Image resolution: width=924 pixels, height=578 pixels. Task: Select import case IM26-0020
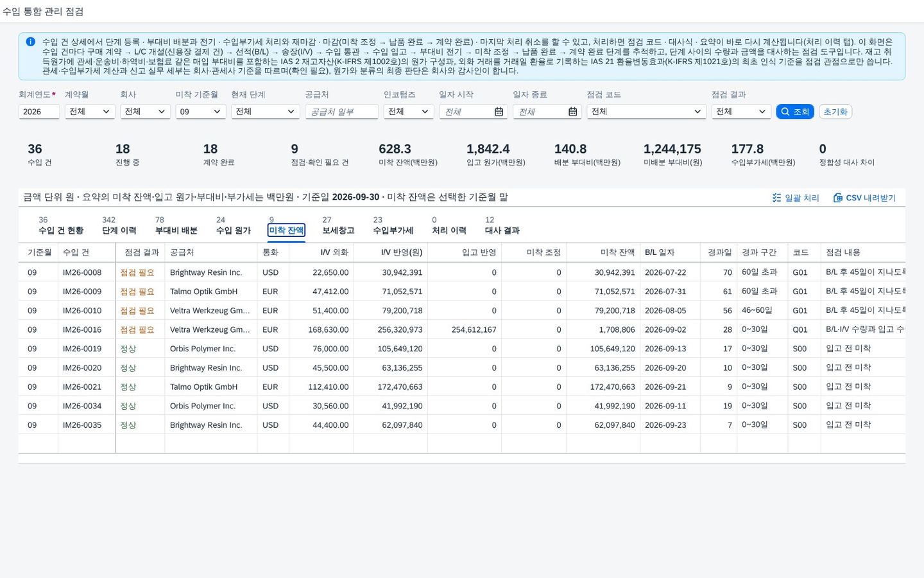82,368
